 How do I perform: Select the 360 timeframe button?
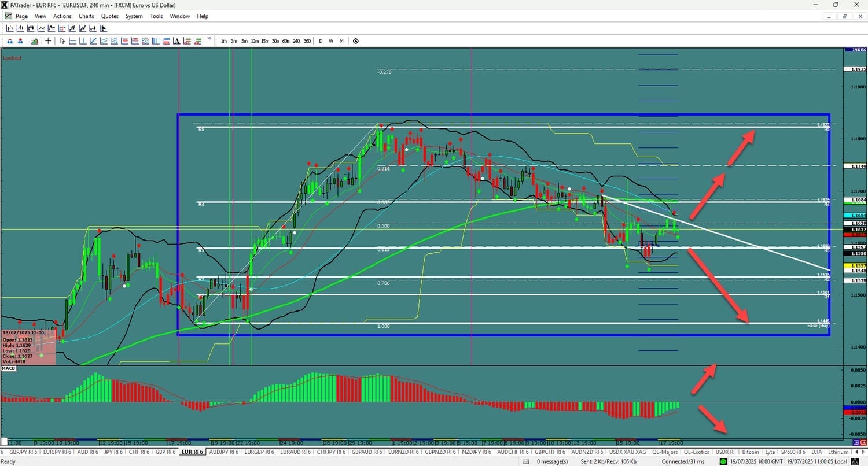[307, 41]
